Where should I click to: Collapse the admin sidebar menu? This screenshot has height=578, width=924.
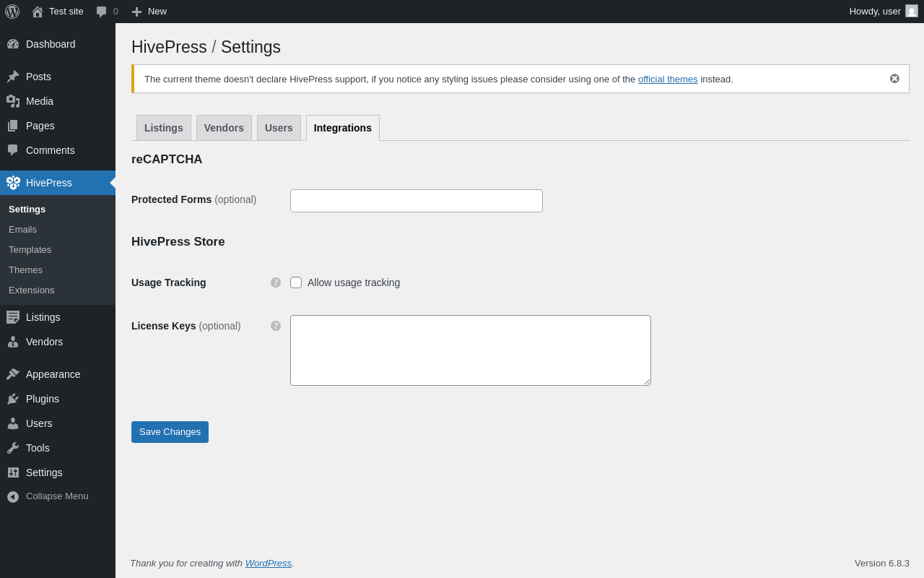(56, 496)
